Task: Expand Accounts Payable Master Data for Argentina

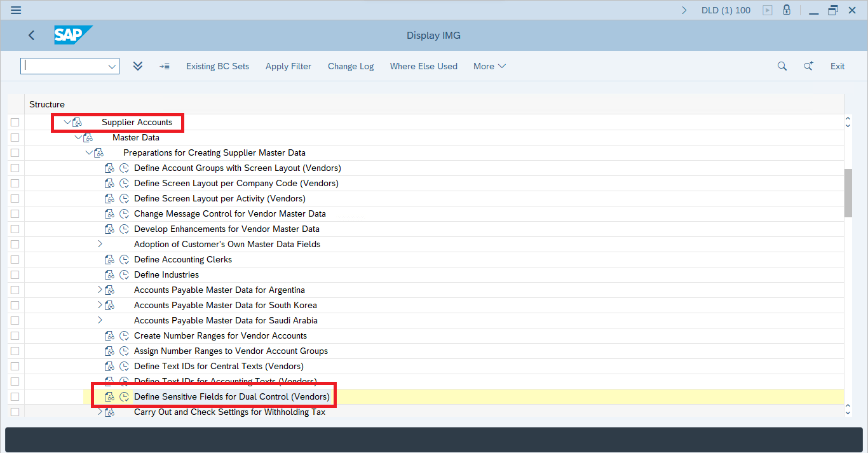Action: click(100, 290)
